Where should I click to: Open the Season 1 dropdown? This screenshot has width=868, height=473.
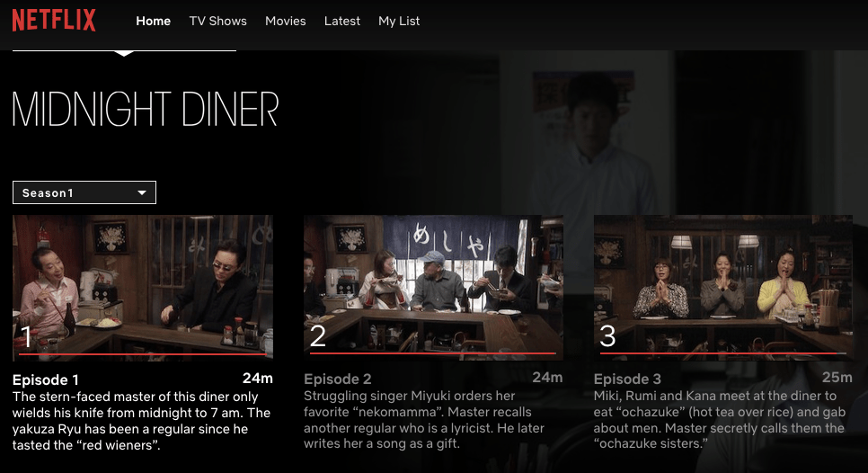[x=84, y=192]
